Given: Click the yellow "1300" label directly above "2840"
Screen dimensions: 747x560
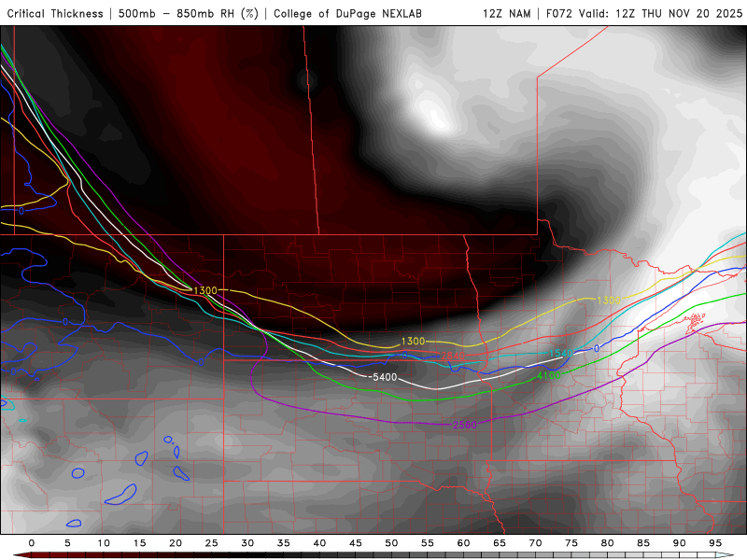Looking at the screenshot, I should pos(413,342).
